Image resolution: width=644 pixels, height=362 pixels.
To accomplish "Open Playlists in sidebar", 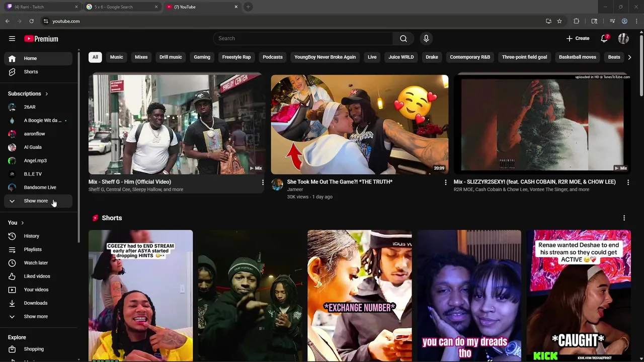I will [x=38, y=249].
